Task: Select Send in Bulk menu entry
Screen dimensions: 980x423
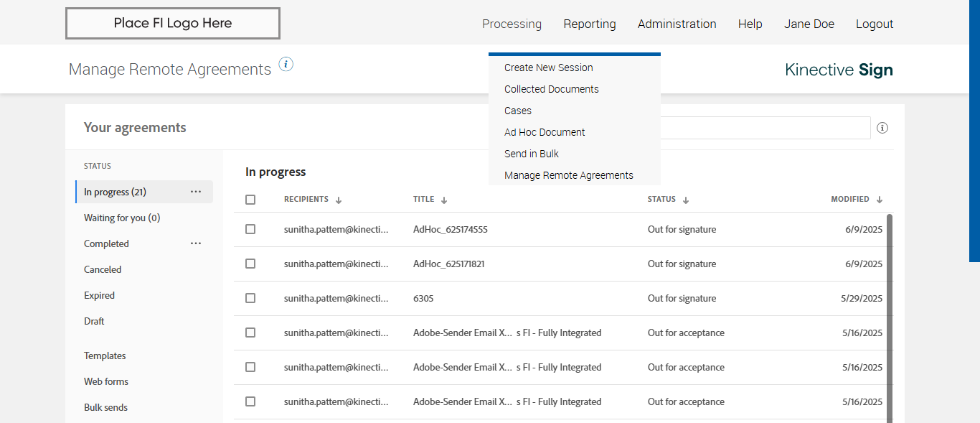Action: click(x=532, y=154)
